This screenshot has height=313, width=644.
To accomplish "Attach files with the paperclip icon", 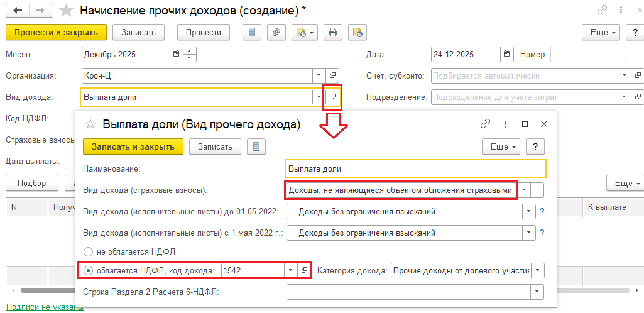I will [276, 32].
